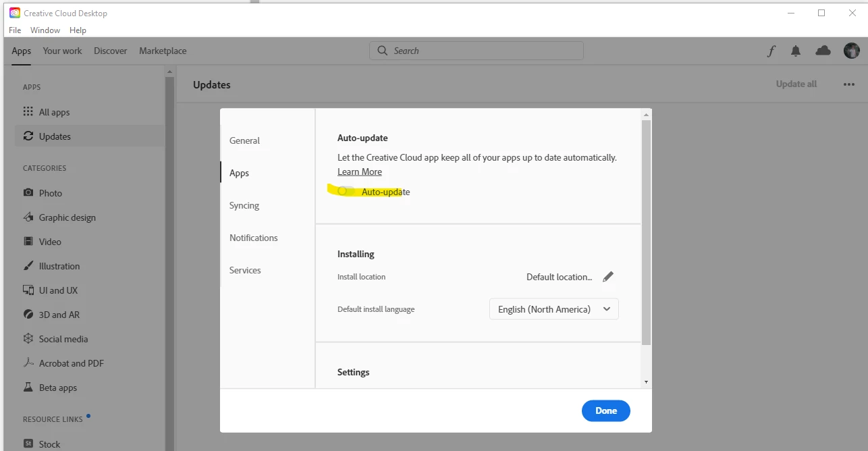Image resolution: width=868 pixels, height=451 pixels.
Task: Open notifications bell icon
Action: tap(796, 51)
